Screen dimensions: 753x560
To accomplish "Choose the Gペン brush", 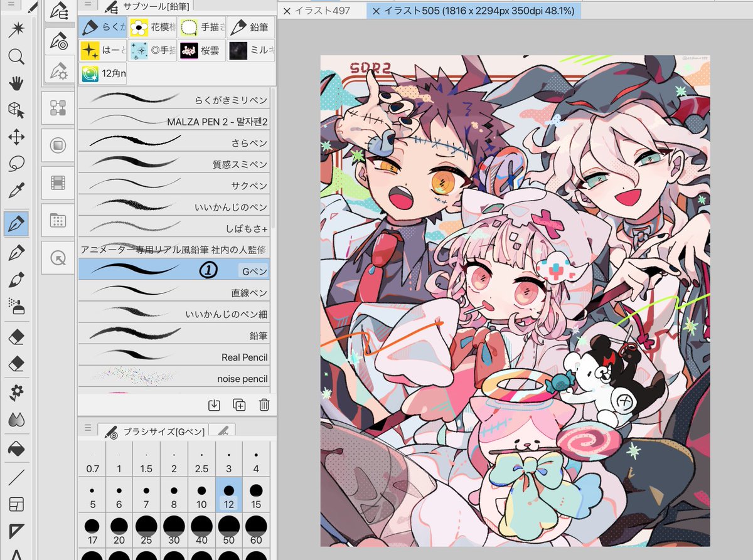I will click(x=174, y=270).
